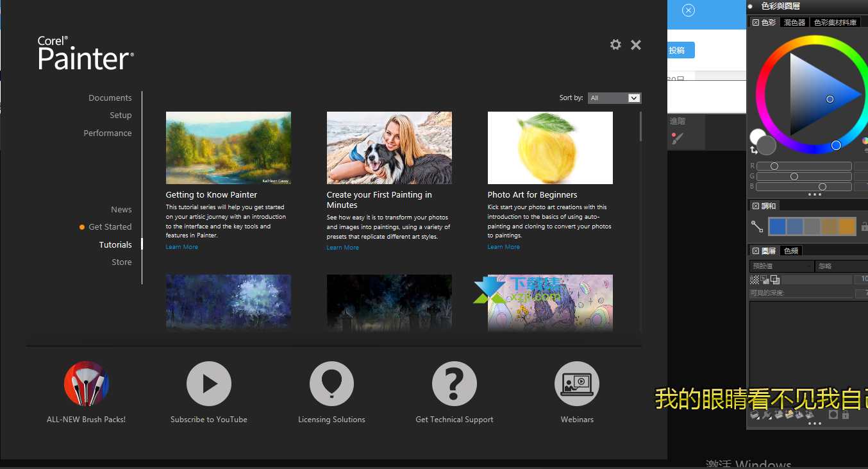Image resolution: width=868 pixels, height=469 pixels.
Task: Click Learn More under Photo Art for Beginners
Action: point(504,247)
